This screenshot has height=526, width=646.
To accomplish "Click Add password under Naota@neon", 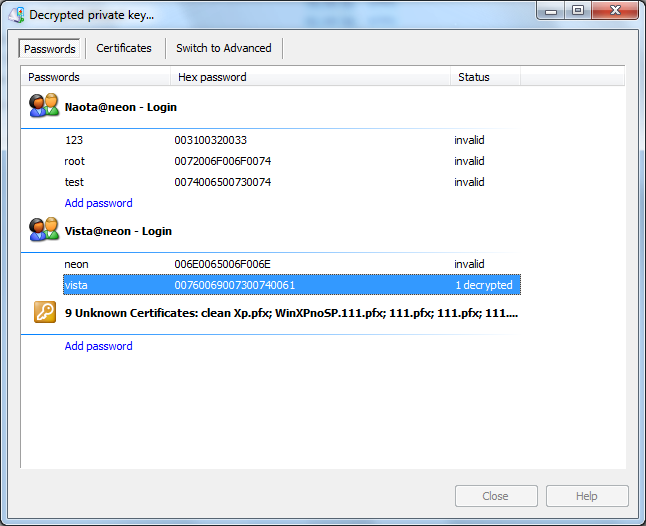I will [x=98, y=203].
